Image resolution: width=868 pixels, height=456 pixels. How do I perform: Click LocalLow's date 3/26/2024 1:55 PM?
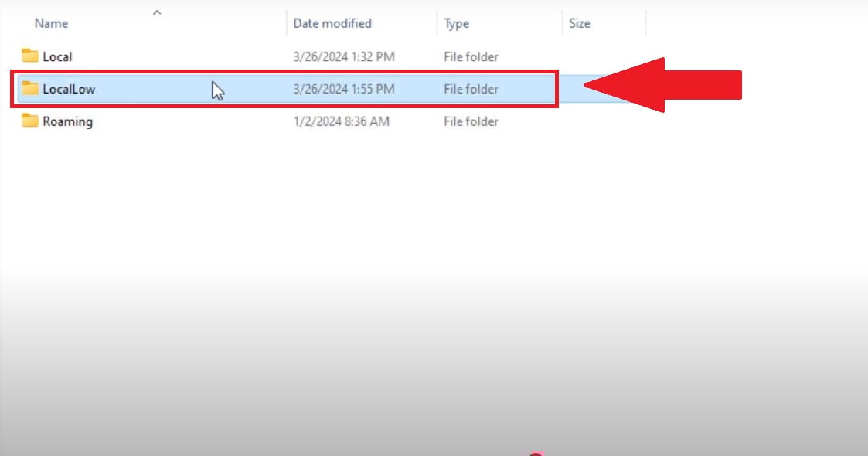click(x=344, y=89)
